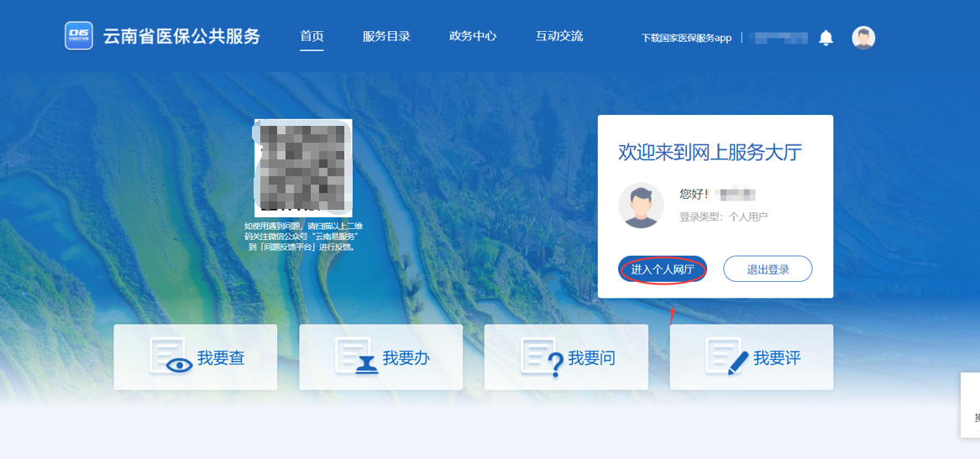
Task: Open the 政务中心 menu
Action: (473, 36)
